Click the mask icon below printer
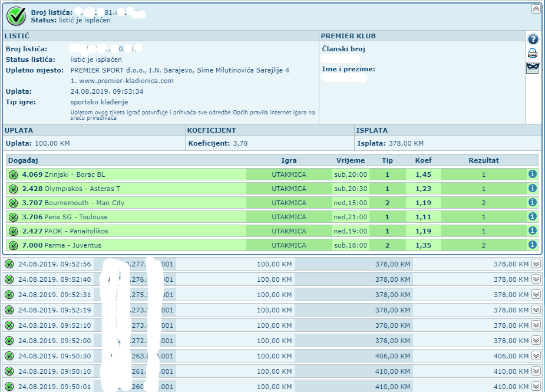Image resolution: width=545 pixels, height=392 pixels. (533, 68)
